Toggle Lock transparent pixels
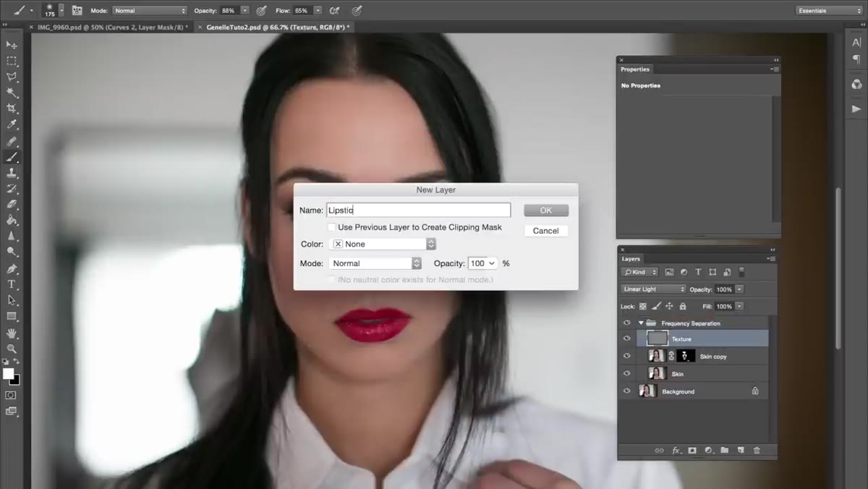868x489 pixels. (643, 307)
